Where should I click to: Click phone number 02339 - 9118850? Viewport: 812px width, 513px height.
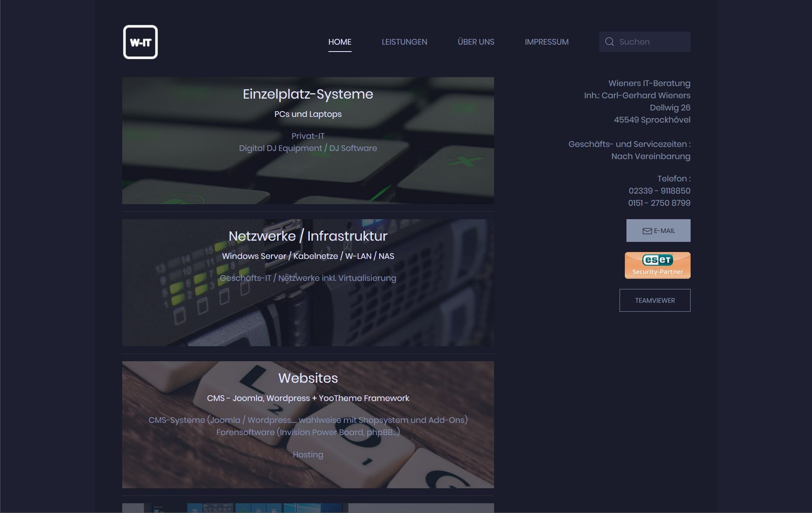(659, 191)
